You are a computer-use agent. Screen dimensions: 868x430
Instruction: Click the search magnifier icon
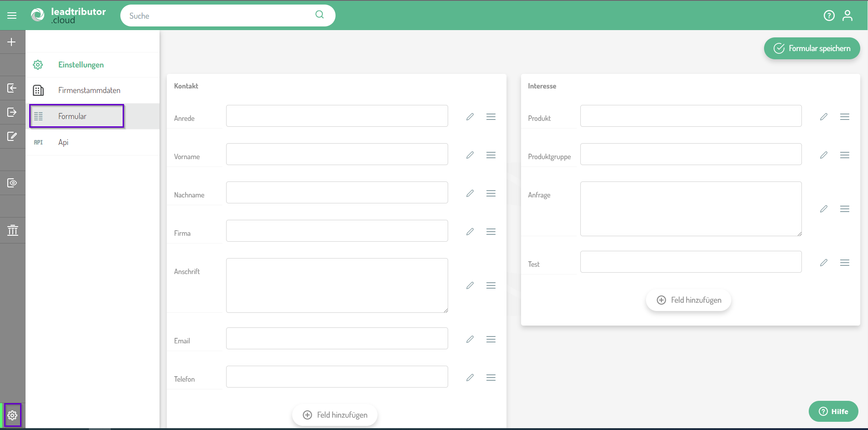click(x=320, y=15)
